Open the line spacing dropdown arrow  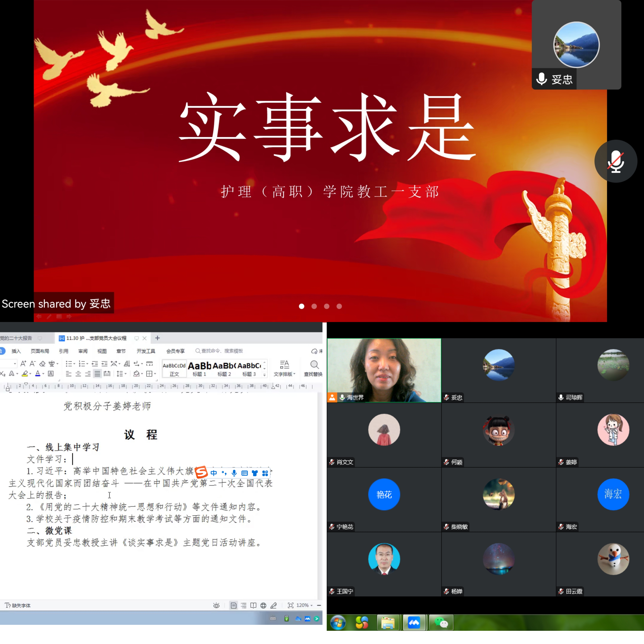point(126,374)
